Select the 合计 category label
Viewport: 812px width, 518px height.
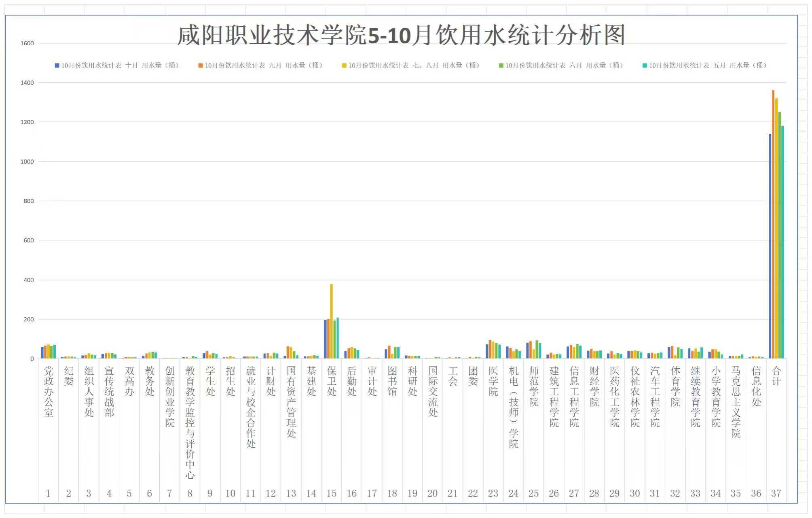[x=776, y=376]
